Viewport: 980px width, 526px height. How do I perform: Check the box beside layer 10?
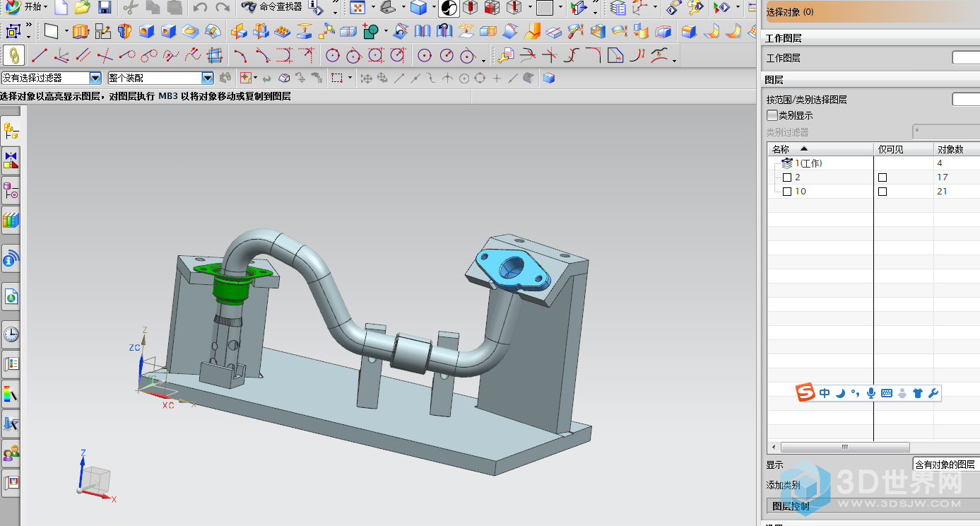[x=787, y=192]
